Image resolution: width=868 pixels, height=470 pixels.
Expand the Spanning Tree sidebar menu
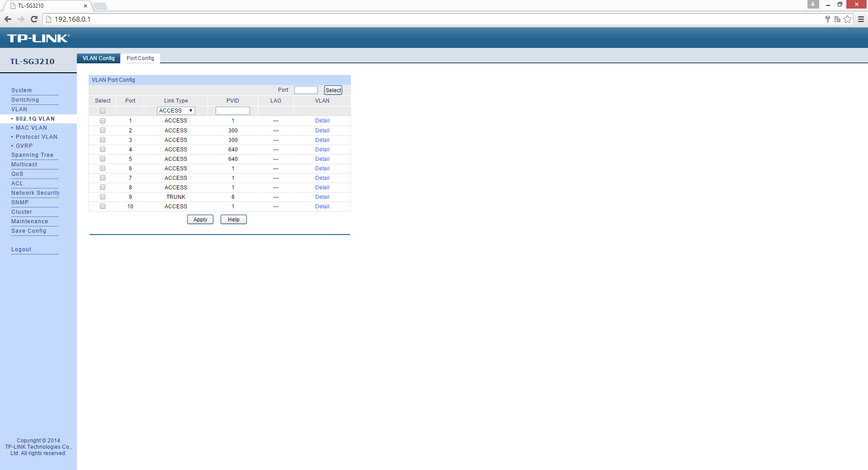point(32,155)
